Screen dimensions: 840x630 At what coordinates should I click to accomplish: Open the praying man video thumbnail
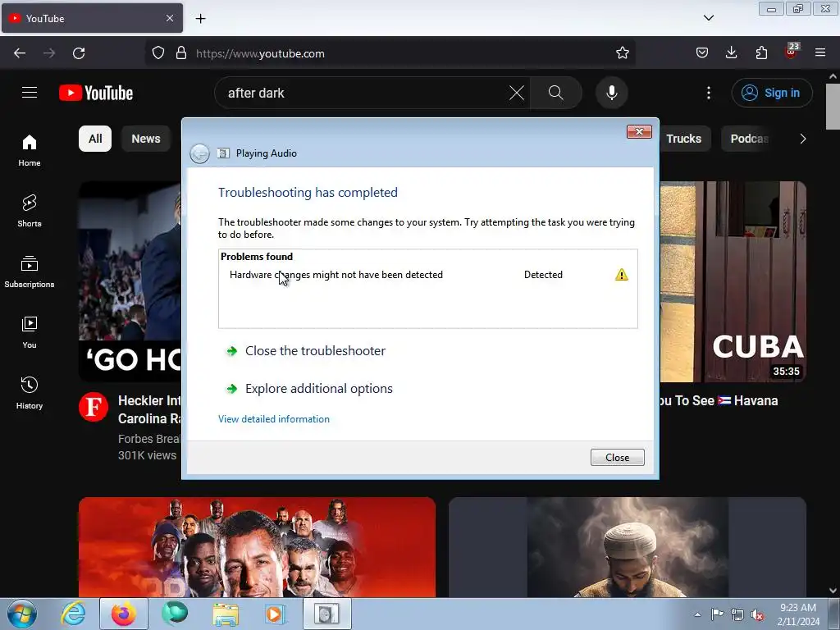[628, 546]
